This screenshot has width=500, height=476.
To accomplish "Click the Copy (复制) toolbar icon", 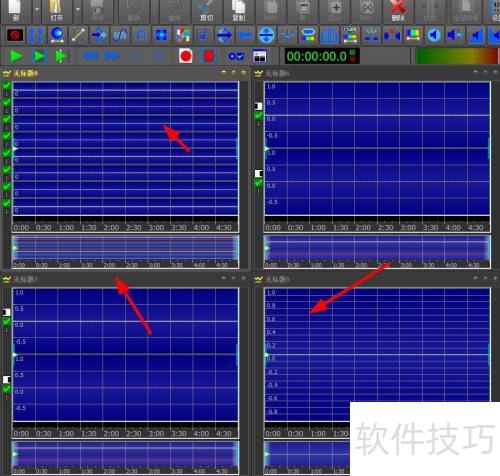I will [239, 11].
